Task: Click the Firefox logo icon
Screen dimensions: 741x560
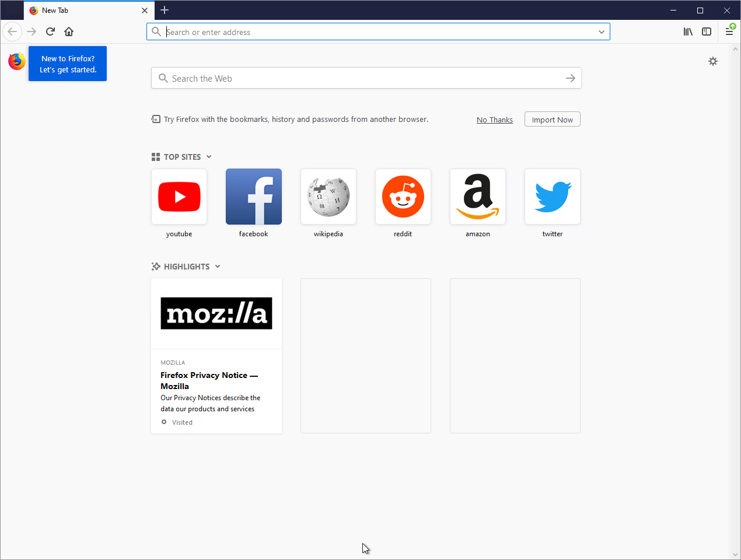Action: coord(16,61)
